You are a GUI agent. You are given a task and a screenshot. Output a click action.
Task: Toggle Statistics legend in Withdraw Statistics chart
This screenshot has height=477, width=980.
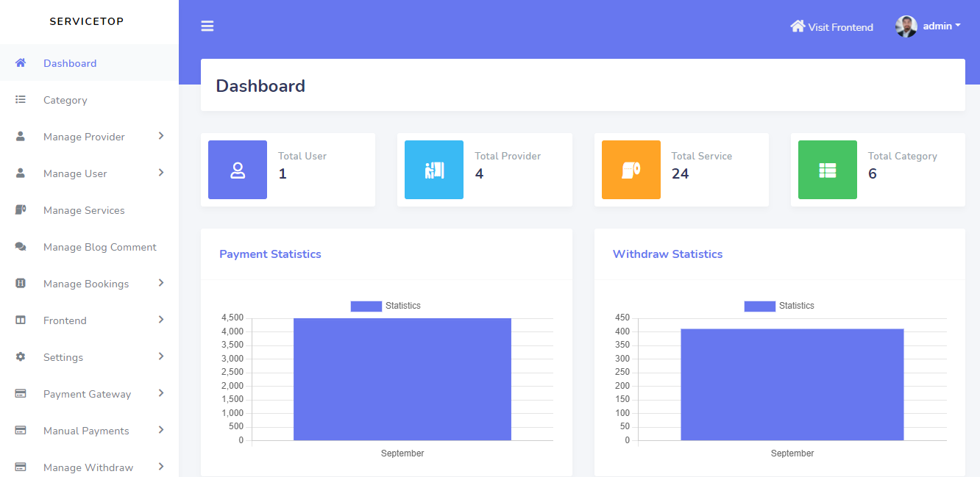[779, 306]
